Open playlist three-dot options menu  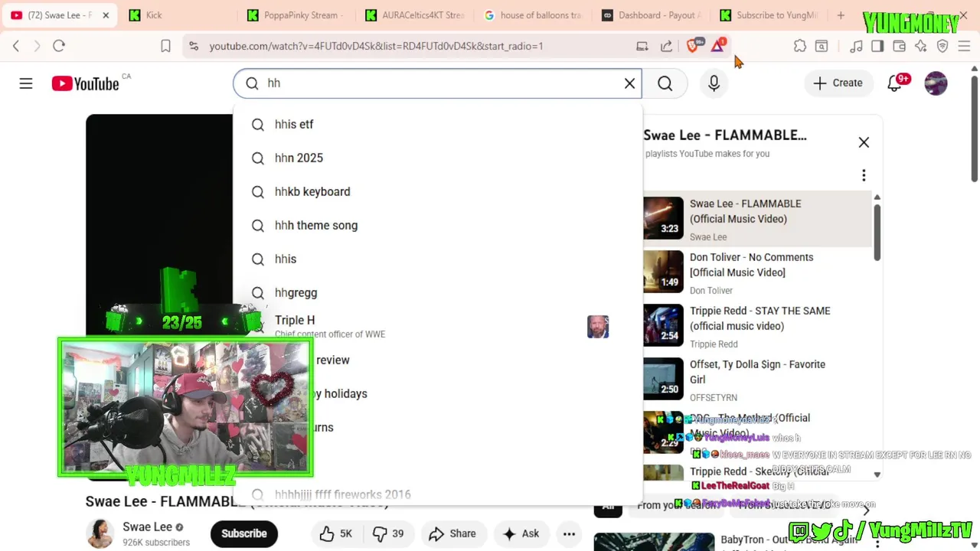coord(864,175)
